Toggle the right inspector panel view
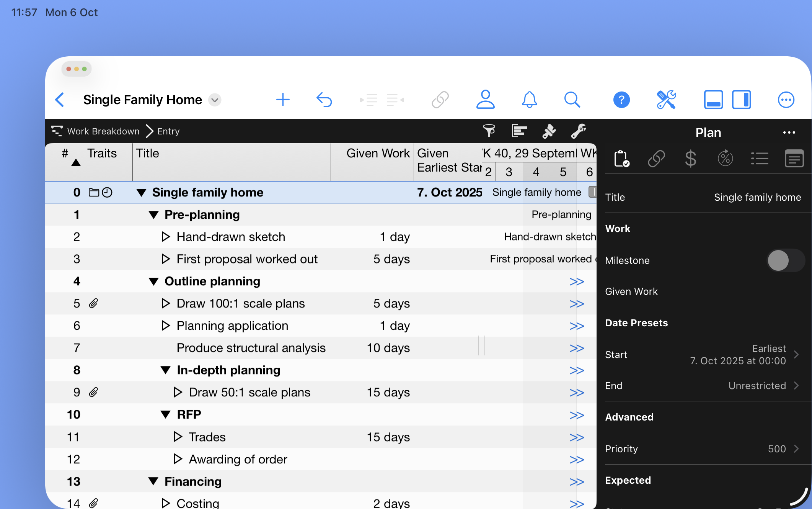The image size is (812, 509). [x=741, y=100]
